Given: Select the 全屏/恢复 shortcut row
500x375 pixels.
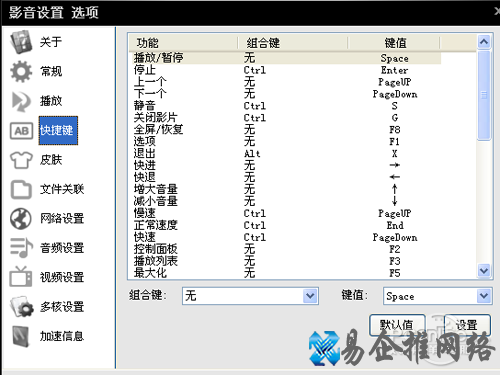Looking at the screenshot, I should pyautogui.click(x=287, y=130).
